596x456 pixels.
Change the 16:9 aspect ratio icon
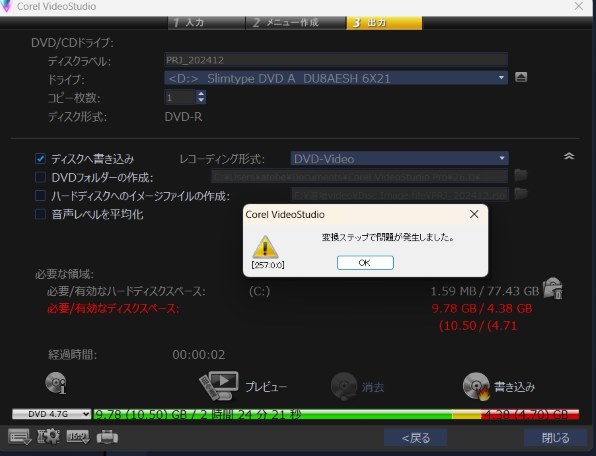click(78, 437)
